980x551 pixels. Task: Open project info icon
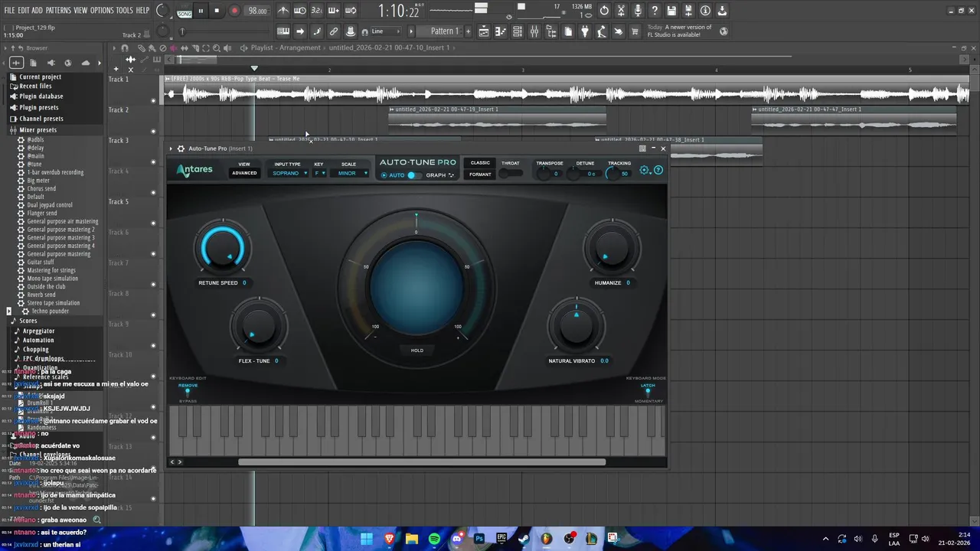tap(705, 11)
